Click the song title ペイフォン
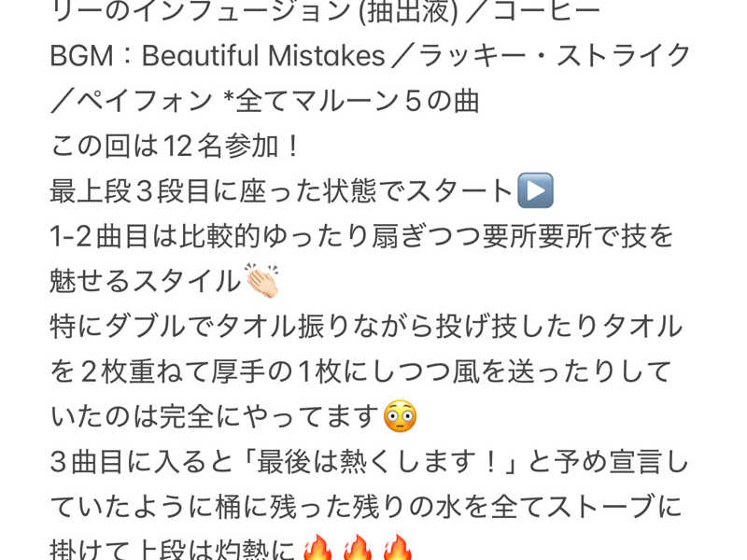This screenshot has width=747, height=560. 145,101
